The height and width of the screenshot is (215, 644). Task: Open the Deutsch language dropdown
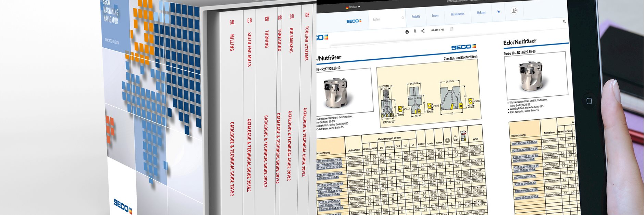[353, 7]
